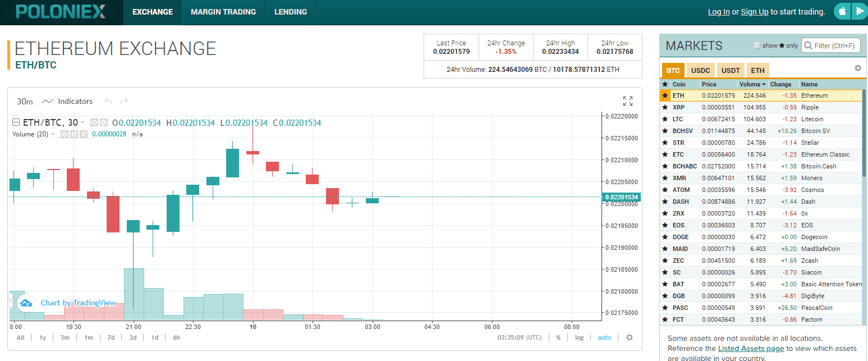Image resolution: width=868 pixels, height=361 pixels.
Task: Click the Sign Up link
Action: [x=755, y=12]
